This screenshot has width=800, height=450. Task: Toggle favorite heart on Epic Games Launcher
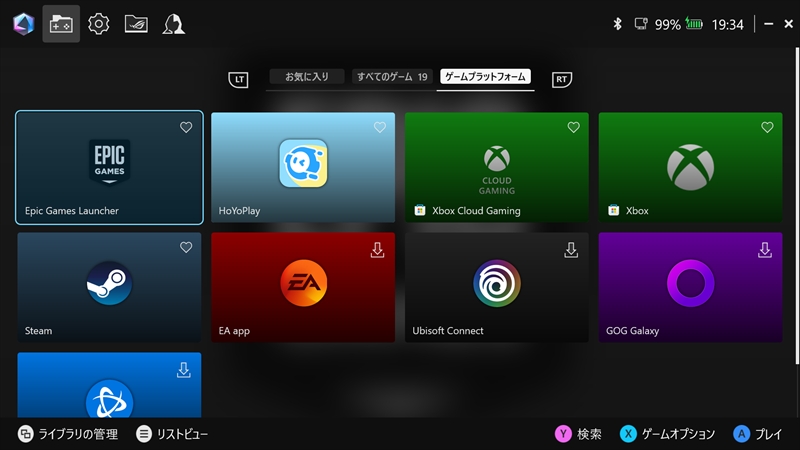[186, 128]
